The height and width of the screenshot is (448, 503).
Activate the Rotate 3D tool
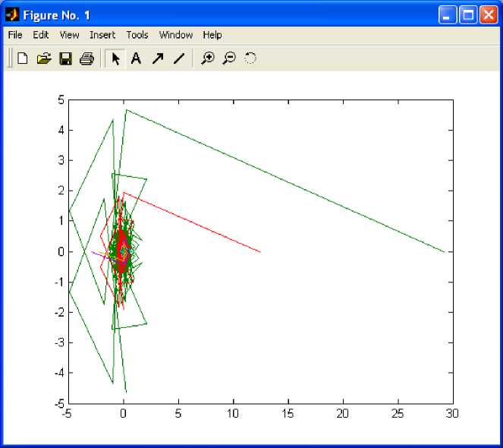click(x=250, y=58)
